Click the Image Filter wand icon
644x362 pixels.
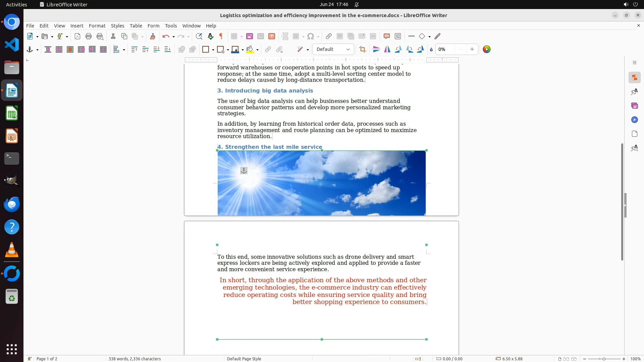300,49
